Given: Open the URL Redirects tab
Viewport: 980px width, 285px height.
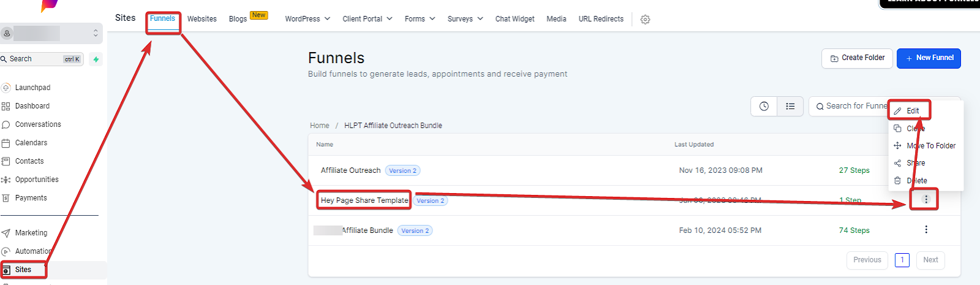Looking at the screenshot, I should point(601,19).
